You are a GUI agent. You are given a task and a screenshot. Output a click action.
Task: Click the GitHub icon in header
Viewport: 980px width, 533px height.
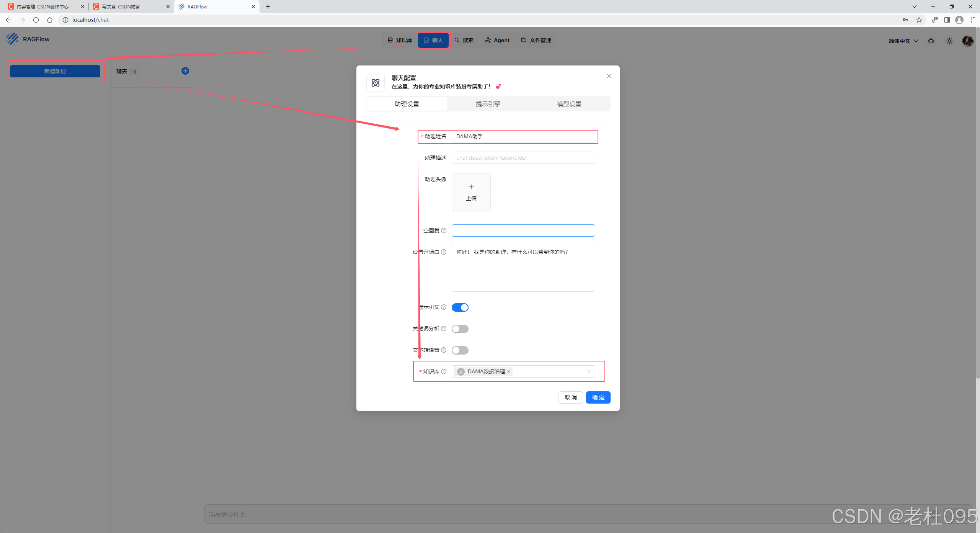931,41
